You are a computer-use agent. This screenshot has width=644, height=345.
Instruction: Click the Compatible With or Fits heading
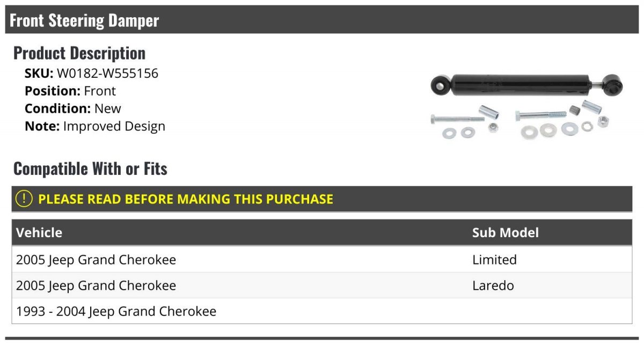pos(90,168)
